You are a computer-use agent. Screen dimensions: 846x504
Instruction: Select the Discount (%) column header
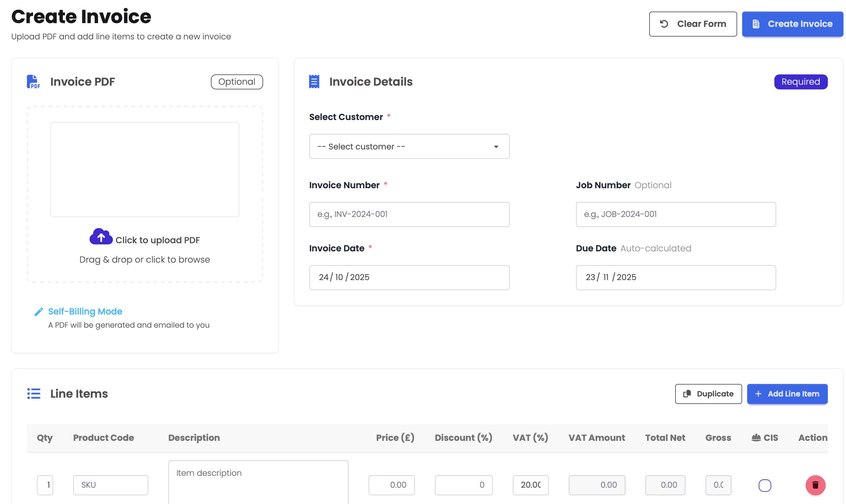(463, 437)
